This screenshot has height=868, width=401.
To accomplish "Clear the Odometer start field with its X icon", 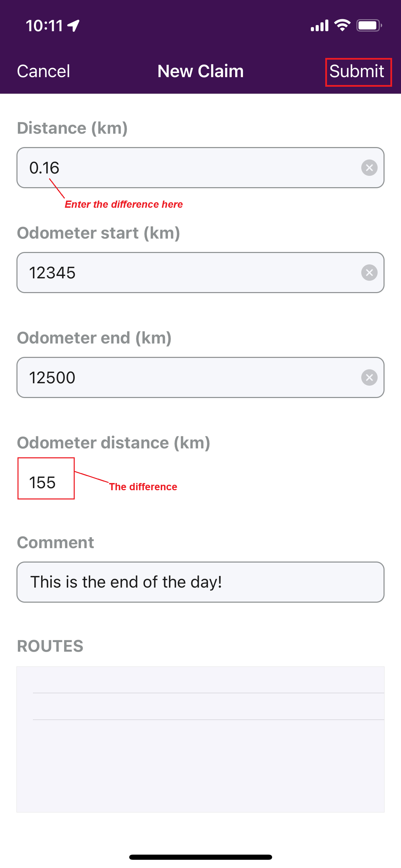I will click(x=369, y=273).
